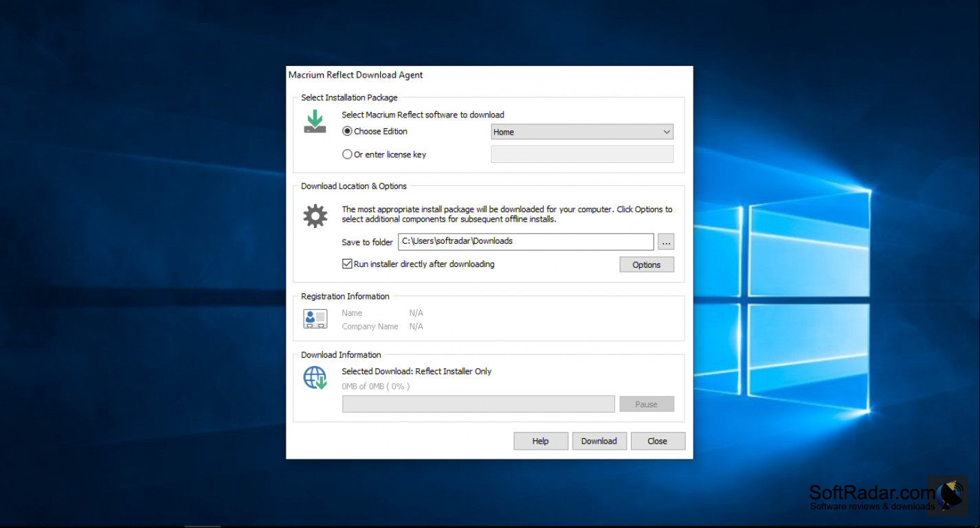Click the 'Download Location & Options' heading

tap(354, 186)
